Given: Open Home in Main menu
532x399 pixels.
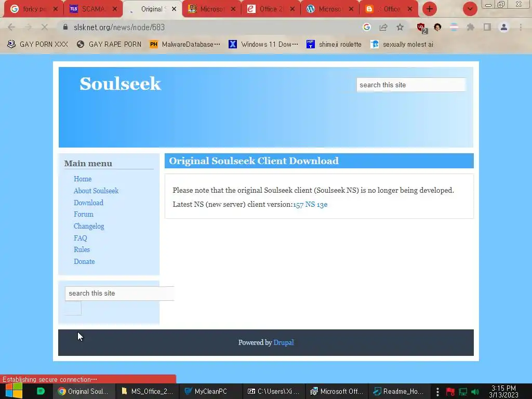Looking at the screenshot, I should (x=83, y=179).
